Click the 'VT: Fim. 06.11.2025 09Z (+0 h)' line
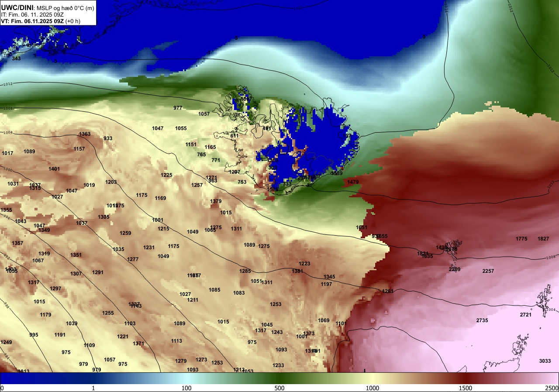Image resolution: width=559 pixels, height=392 pixels. coord(41,21)
